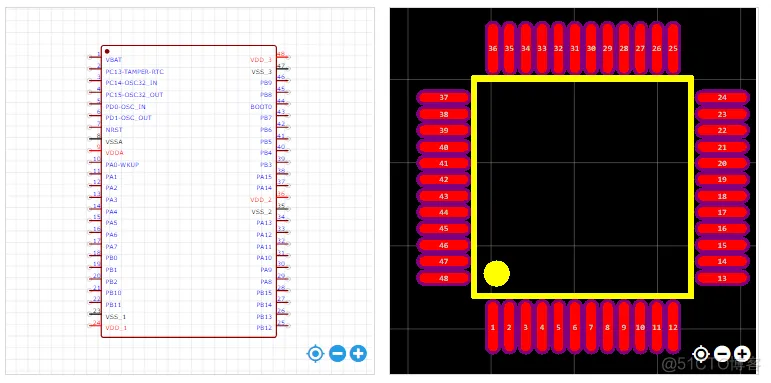This screenshot has width=771, height=383.
Task: Zoom out of the PCB footprint view
Action: 721,354
